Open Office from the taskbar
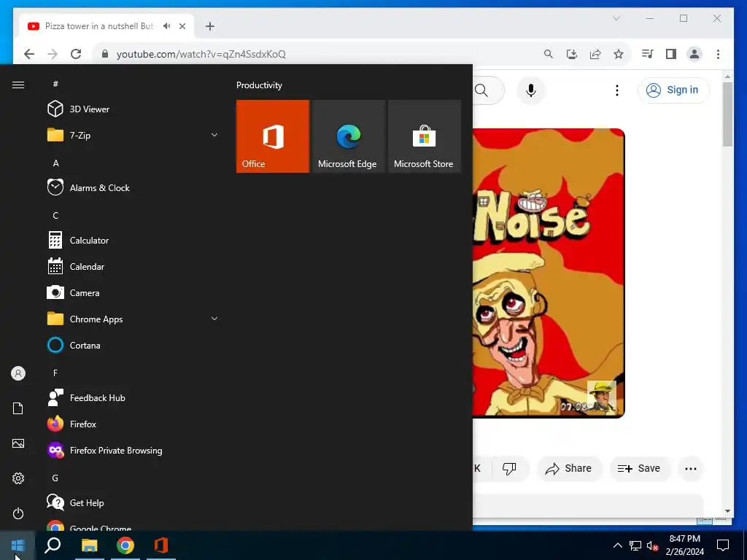The image size is (747, 560). pos(161,545)
